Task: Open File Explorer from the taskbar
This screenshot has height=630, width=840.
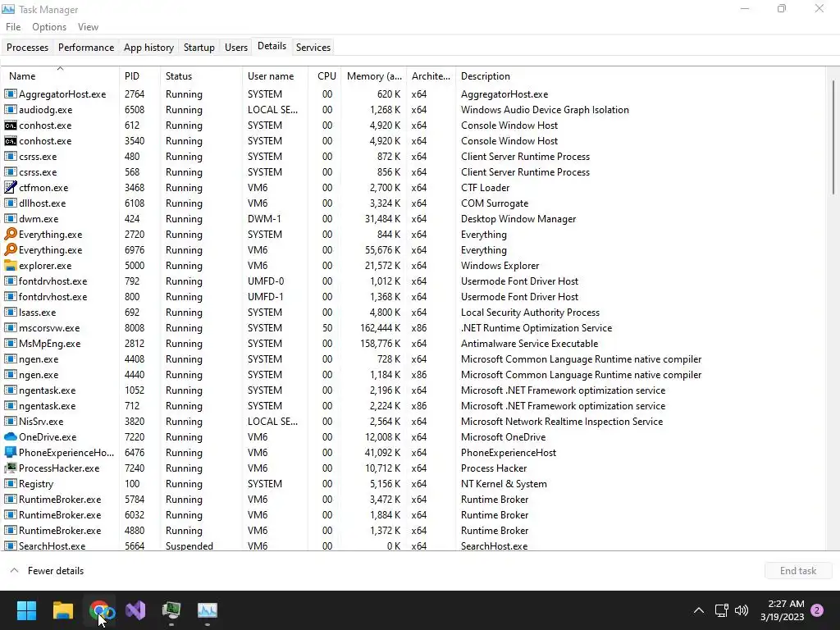Action: [62, 610]
